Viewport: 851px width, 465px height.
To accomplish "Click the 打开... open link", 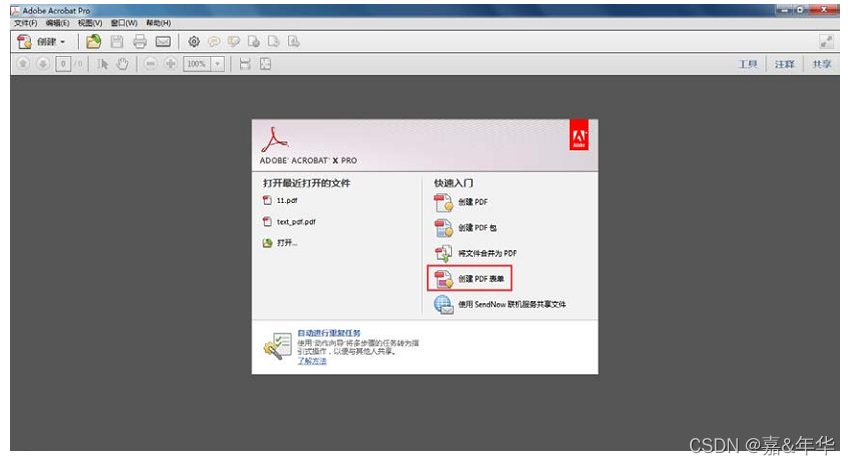I will point(287,243).
